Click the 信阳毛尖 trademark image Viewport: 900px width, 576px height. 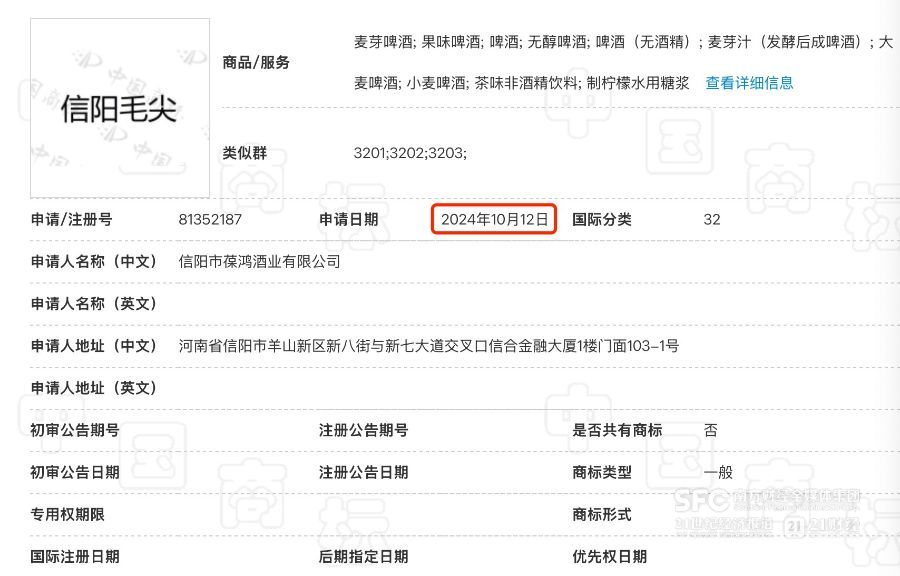coord(120,108)
